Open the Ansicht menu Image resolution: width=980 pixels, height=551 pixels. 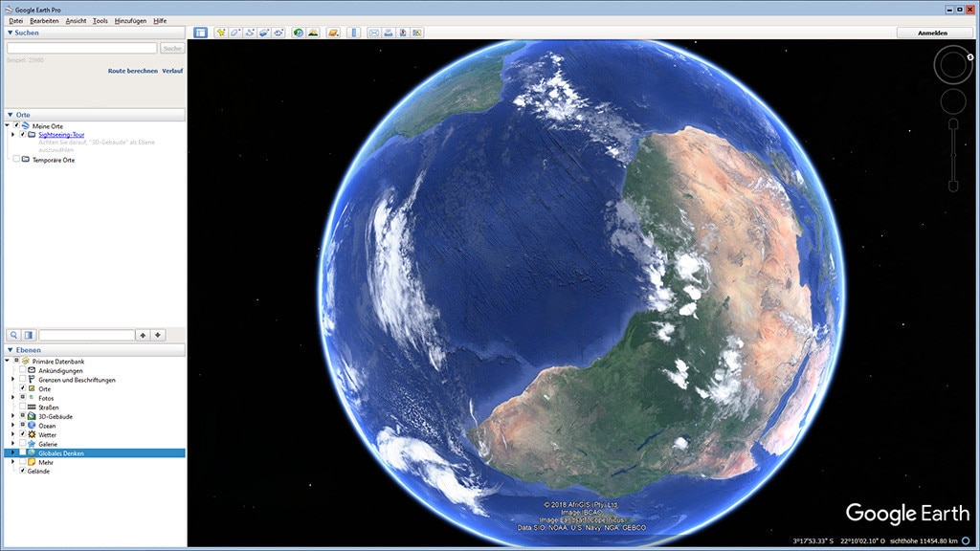point(76,20)
